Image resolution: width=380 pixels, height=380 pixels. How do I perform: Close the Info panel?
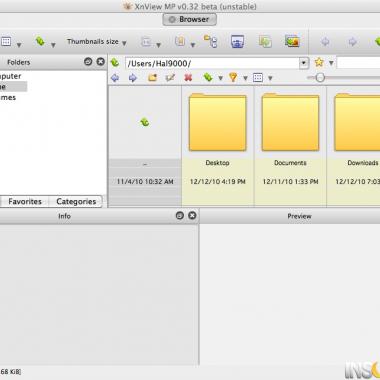[192, 216]
